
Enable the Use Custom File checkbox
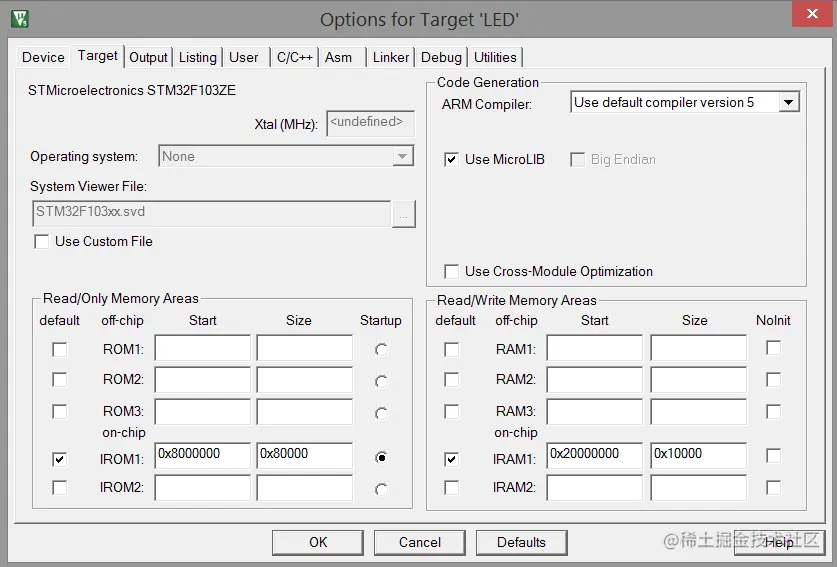coord(42,241)
